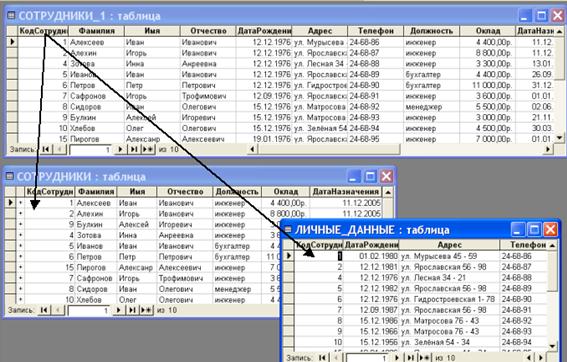Click cell "11 000,00р." in СОТРУДНИКИ_1
Screen dimensions: 567x362
[x=487, y=85]
